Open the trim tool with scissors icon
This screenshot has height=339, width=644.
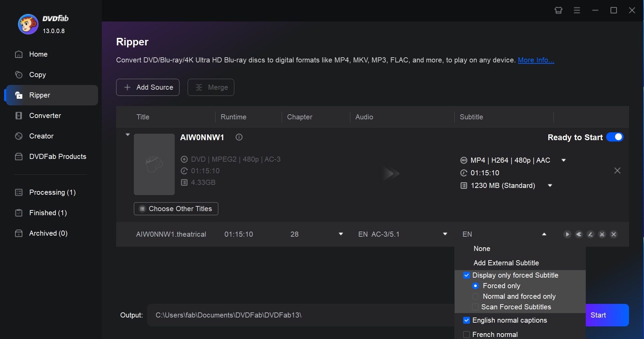[x=602, y=234]
